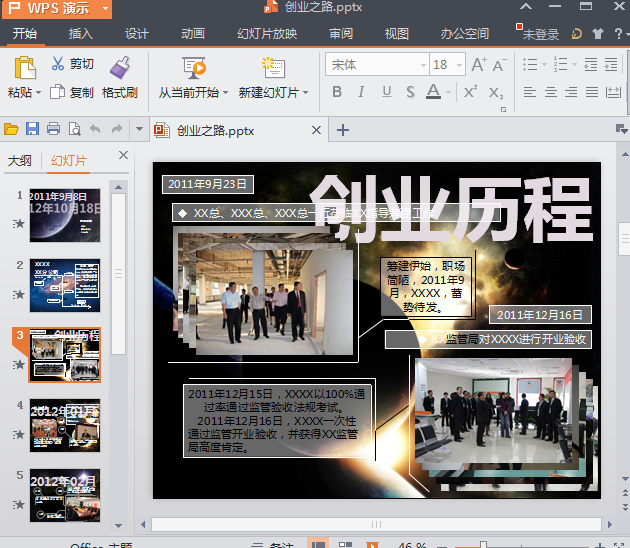630x548 pixels.
Task: Click the zoom slider handle
Action: pyautogui.click(x=483, y=545)
